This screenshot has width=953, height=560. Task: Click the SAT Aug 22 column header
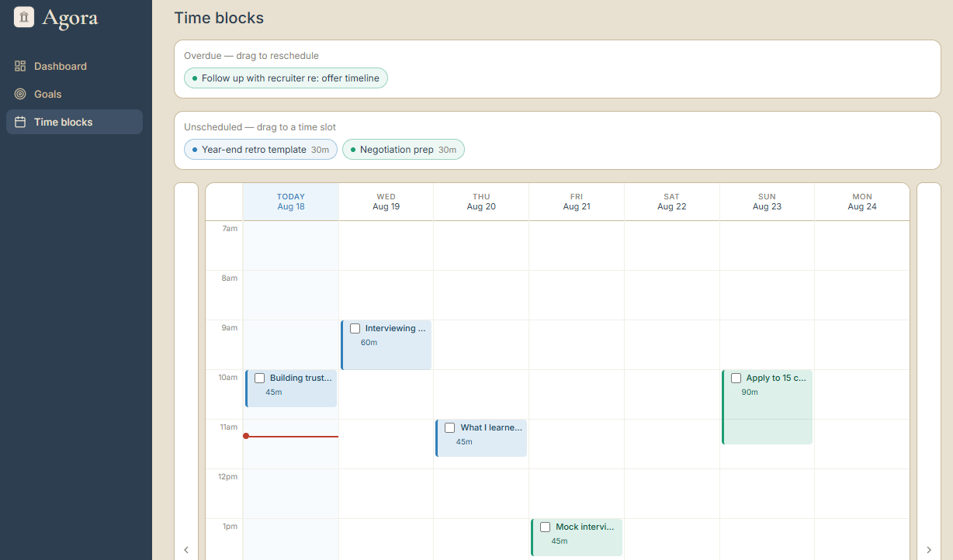click(672, 202)
